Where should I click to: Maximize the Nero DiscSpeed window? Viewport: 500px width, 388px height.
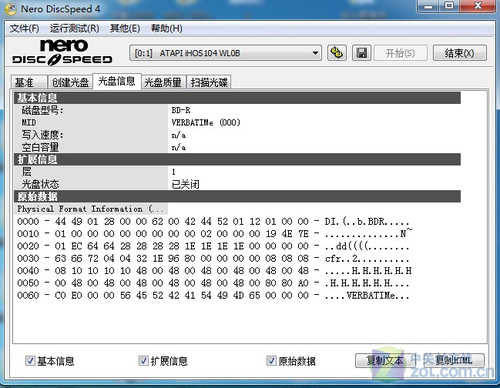[450, 6]
